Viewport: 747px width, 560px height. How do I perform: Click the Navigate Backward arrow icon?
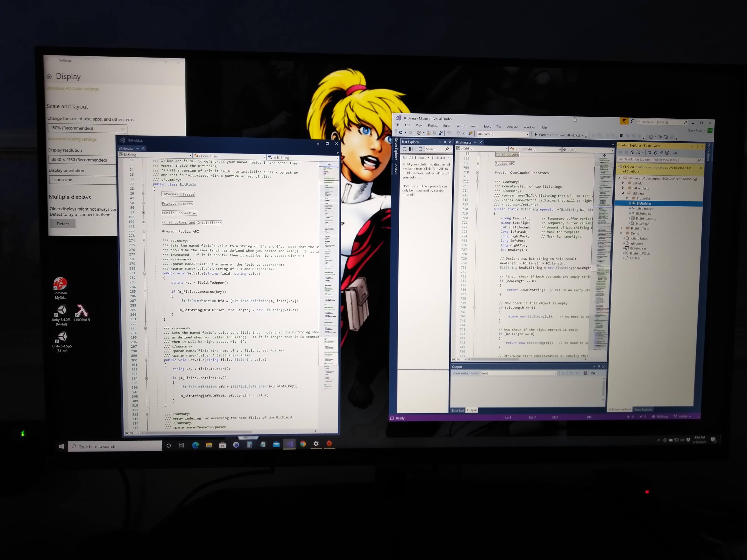point(401,132)
